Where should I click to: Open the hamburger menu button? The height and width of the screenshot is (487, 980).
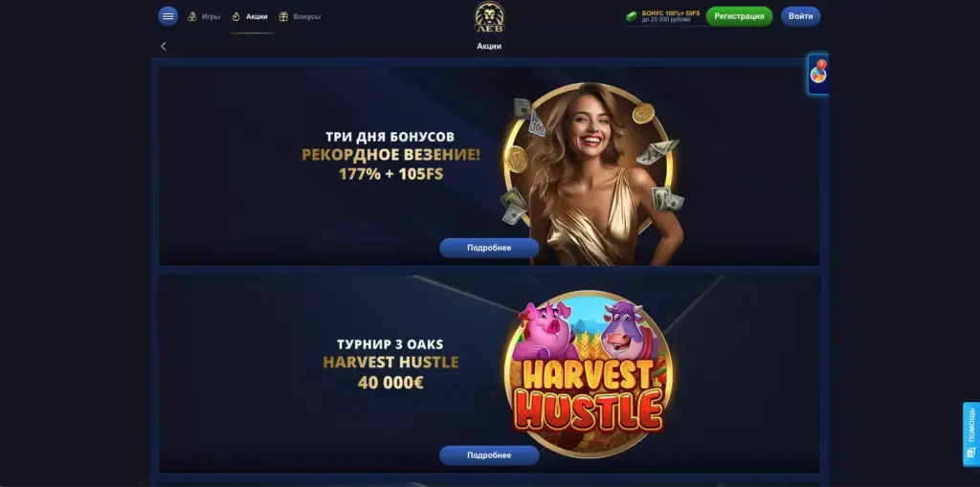(x=167, y=16)
